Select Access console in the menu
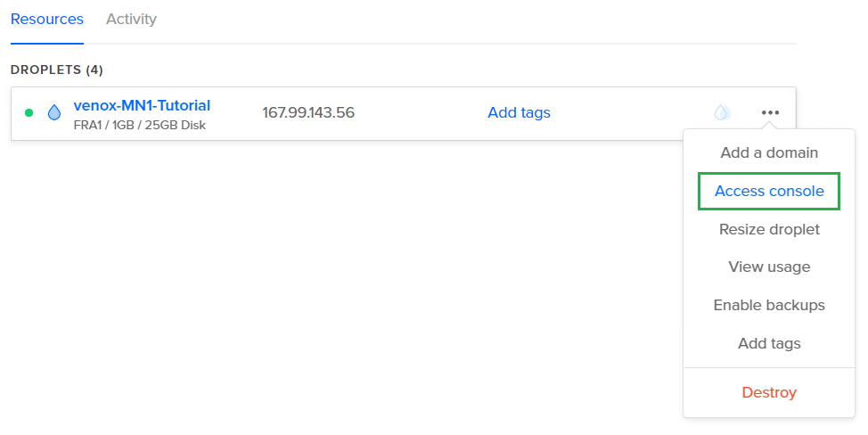 tap(769, 191)
